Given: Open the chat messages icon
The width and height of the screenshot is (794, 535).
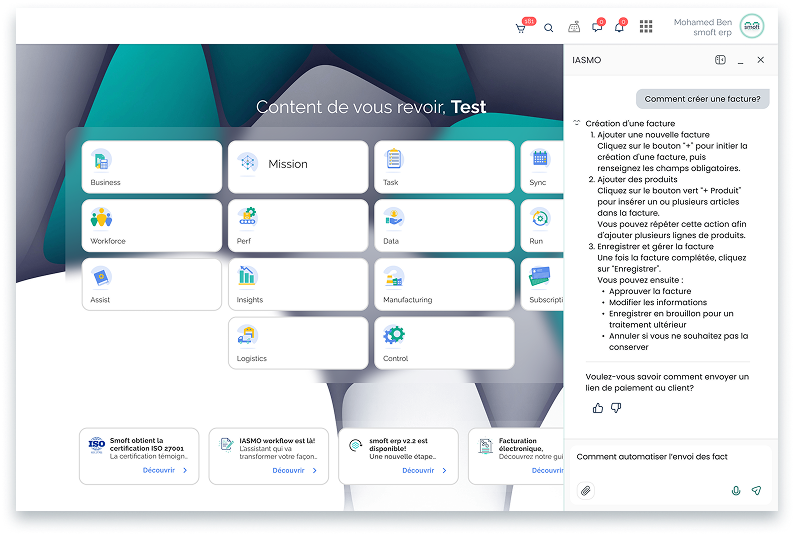Looking at the screenshot, I should 597,27.
